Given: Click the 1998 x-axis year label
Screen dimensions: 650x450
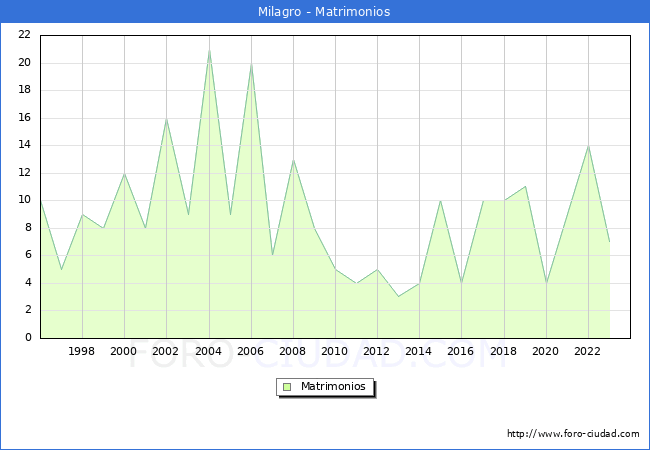Looking at the screenshot, I should [x=81, y=351].
